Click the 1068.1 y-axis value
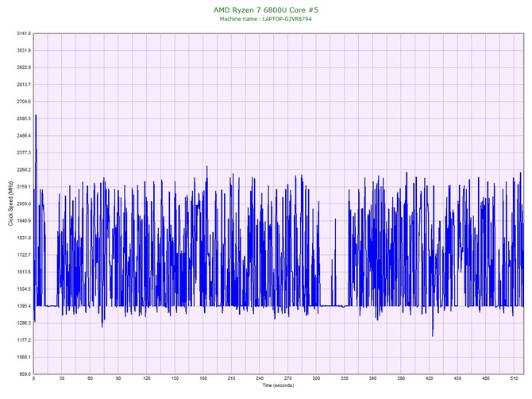The image size is (532, 399). 24,357
